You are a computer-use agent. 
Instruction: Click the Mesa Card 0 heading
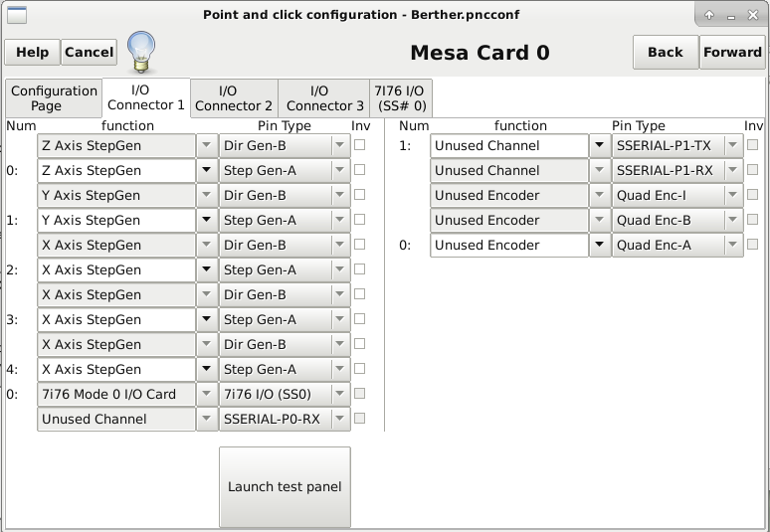480,53
